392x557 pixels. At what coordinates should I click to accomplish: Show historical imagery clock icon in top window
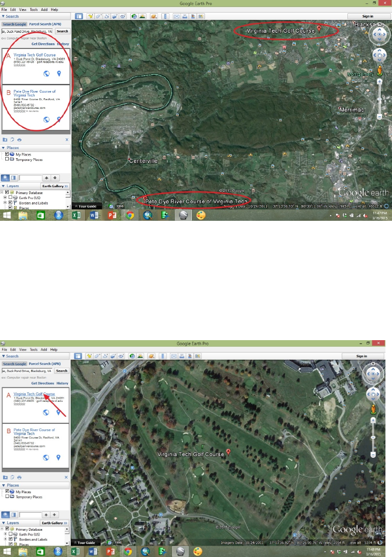tap(134, 16)
